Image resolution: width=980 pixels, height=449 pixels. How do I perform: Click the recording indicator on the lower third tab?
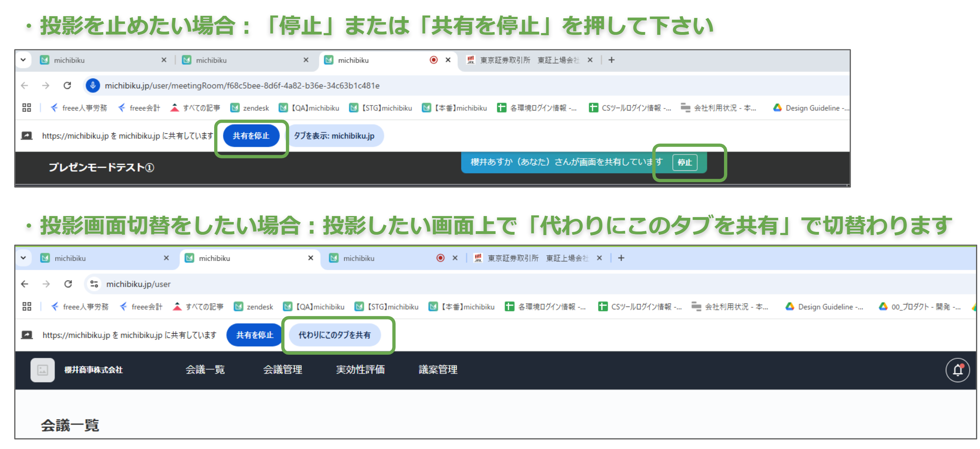[440, 258]
